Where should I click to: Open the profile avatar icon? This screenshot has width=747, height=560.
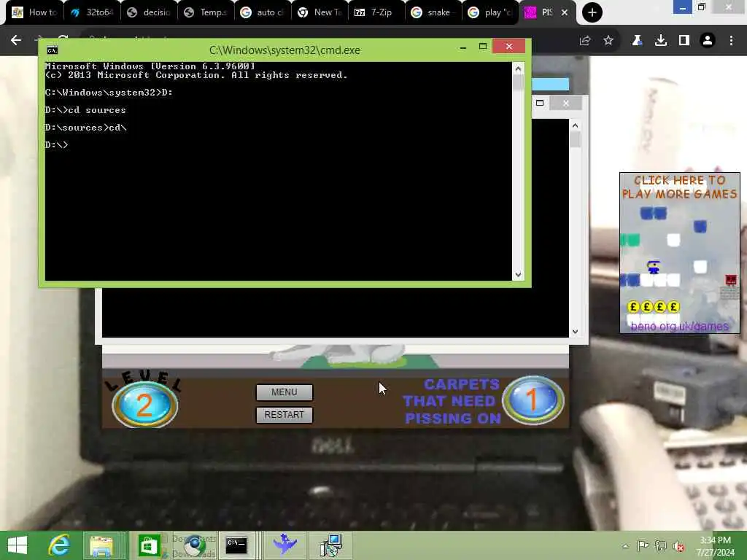[708, 41]
